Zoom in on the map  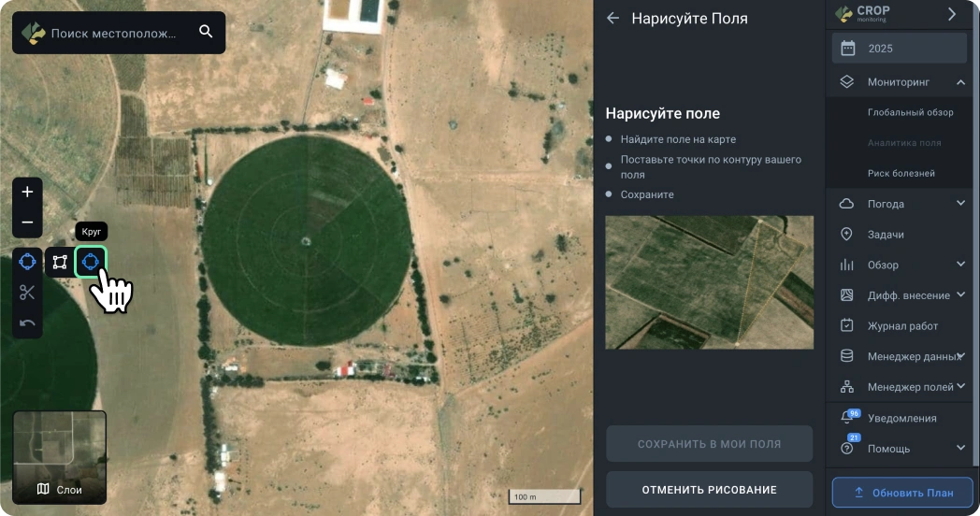coord(27,192)
